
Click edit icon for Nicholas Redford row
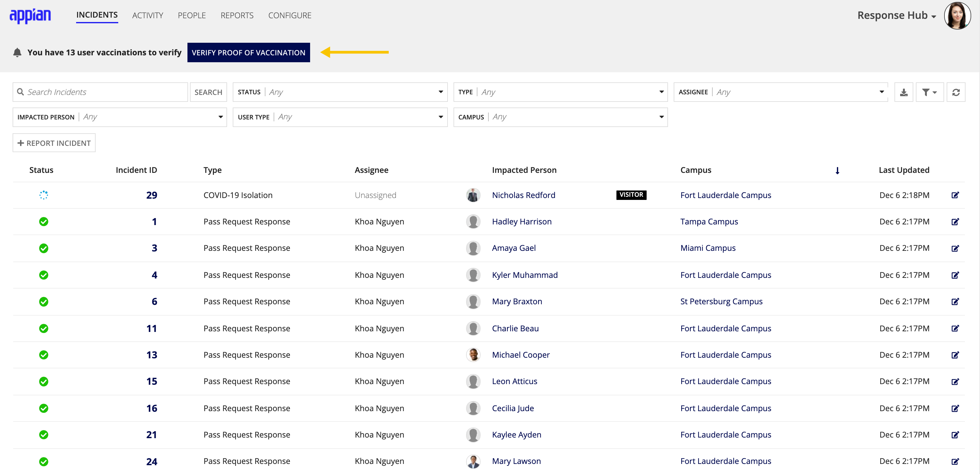point(955,195)
